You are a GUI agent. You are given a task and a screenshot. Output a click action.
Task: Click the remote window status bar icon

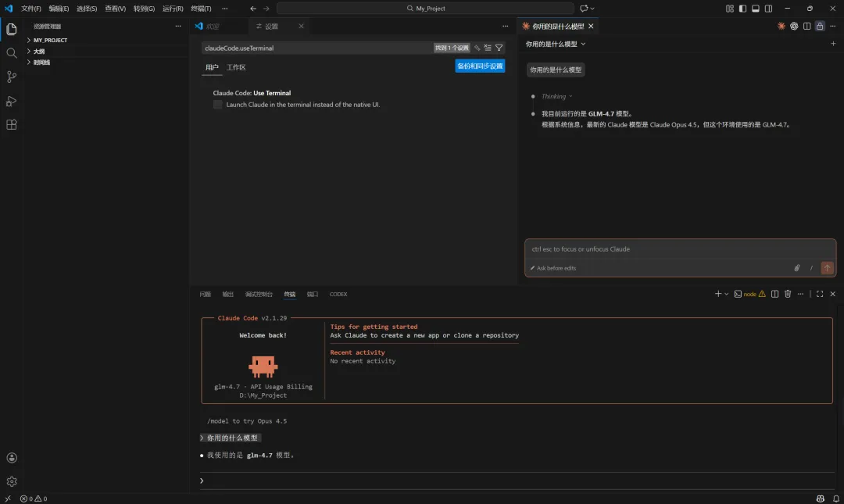[x=8, y=499]
